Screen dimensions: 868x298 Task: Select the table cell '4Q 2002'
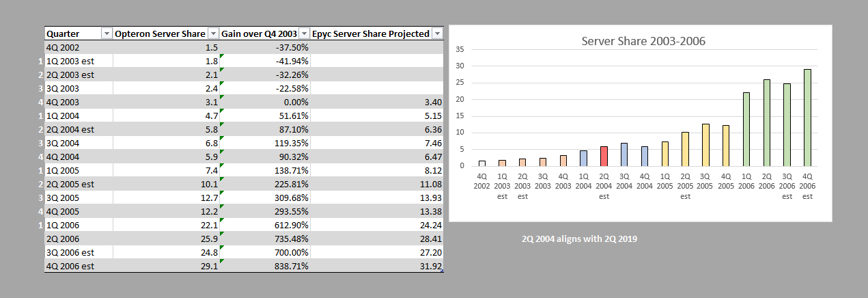(79, 47)
